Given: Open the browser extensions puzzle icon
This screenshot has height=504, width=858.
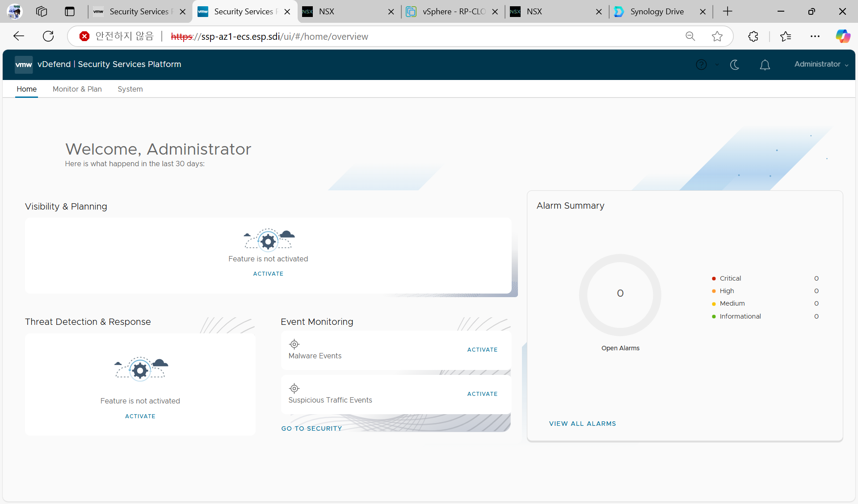Looking at the screenshot, I should pyautogui.click(x=753, y=36).
